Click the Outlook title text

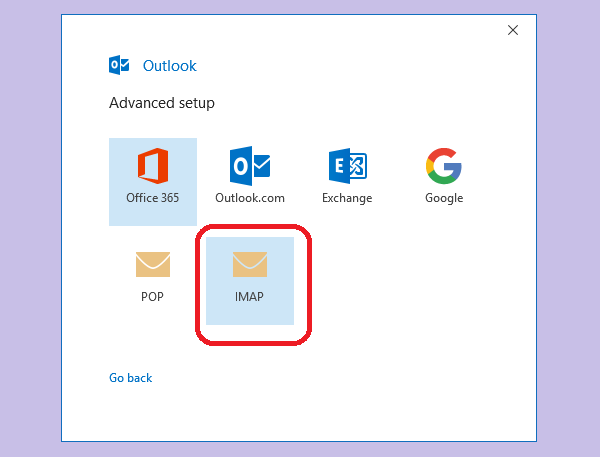pyautogui.click(x=170, y=66)
